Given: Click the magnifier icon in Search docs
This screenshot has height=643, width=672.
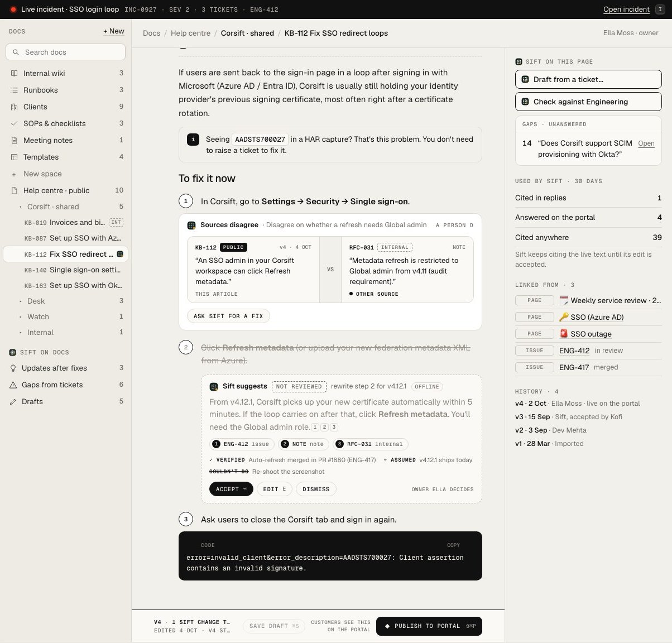Looking at the screenshot, I should tap(16, 52).
